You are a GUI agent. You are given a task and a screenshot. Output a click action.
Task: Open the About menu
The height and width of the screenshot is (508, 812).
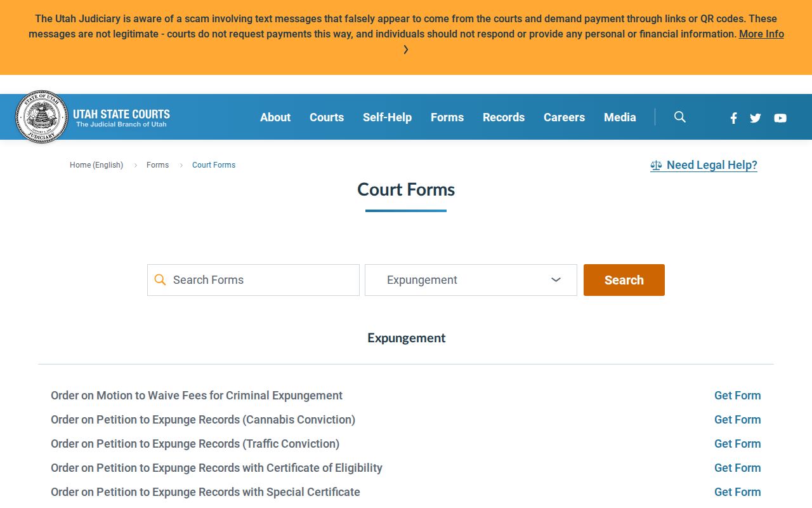point(275,117)
